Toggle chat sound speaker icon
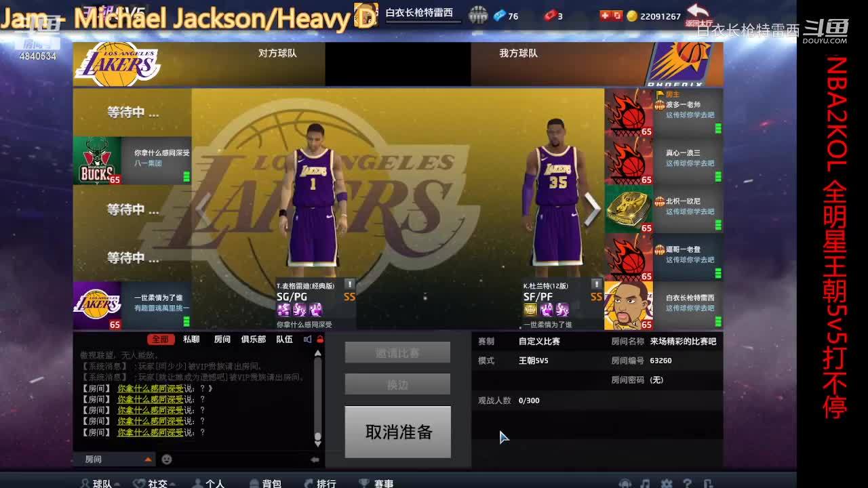The height and width of the screenshot is (488, 868). tap(308, 340)
